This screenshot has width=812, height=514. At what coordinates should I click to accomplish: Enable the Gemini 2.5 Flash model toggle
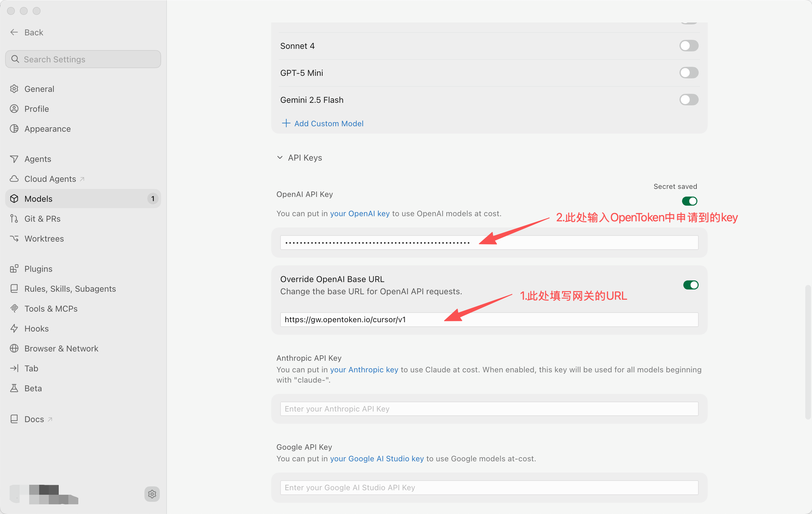(688, 100)
